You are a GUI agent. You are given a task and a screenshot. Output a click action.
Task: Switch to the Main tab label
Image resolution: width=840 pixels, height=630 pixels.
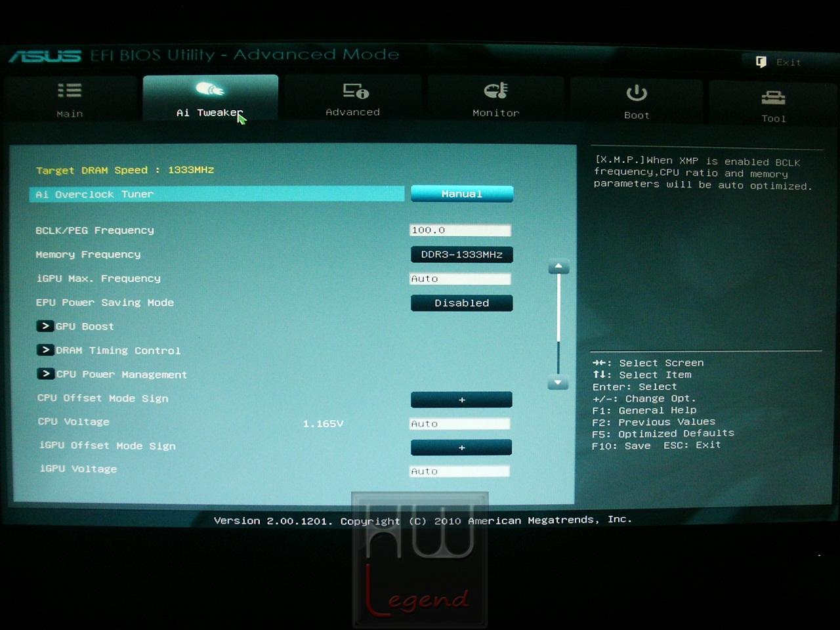(70, 114)
